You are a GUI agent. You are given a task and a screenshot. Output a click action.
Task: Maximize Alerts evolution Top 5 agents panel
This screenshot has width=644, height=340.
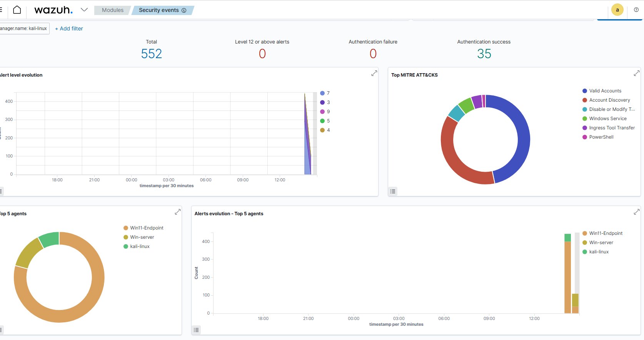coord(637,212)
